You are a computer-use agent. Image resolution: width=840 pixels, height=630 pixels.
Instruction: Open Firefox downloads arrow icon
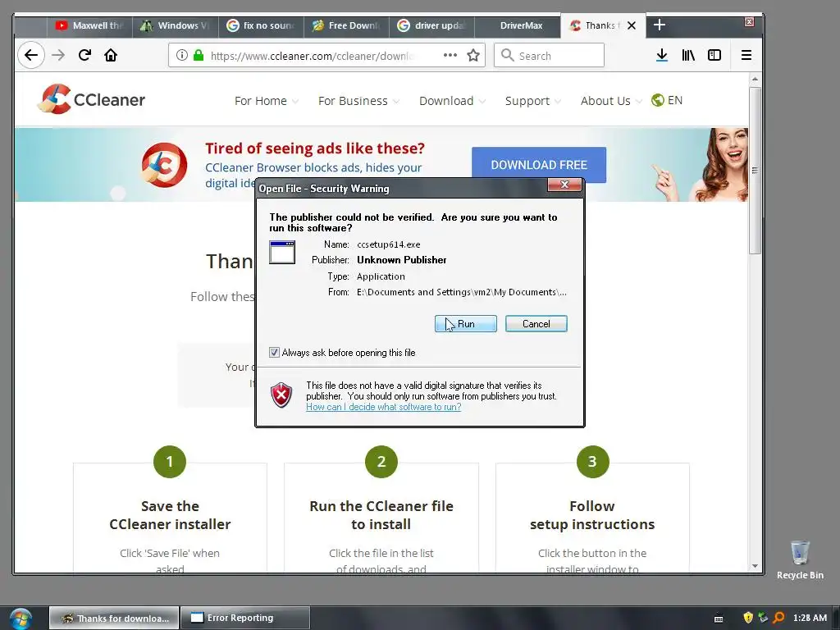pyautogui.click(x=662, y=55)
